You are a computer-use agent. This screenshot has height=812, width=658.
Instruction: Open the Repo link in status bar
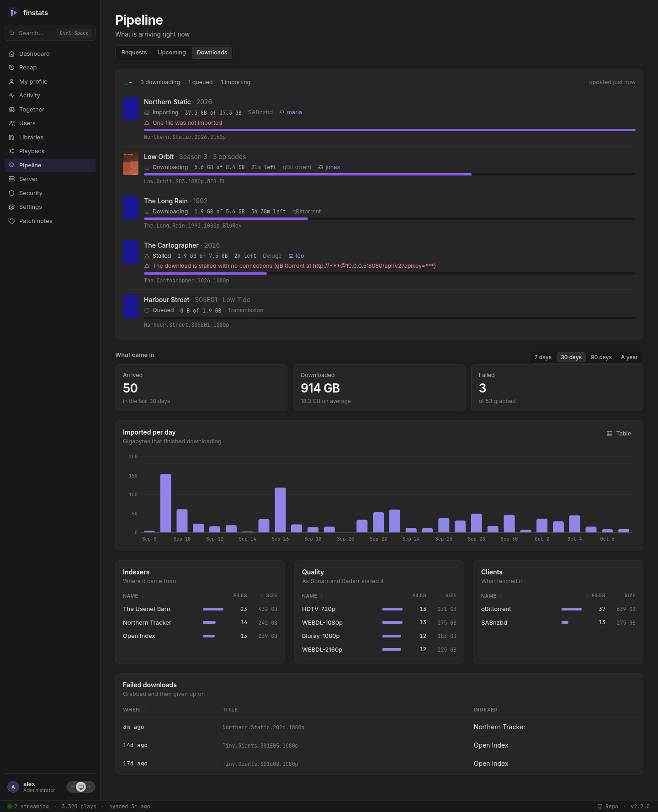[x=608, y=807]
